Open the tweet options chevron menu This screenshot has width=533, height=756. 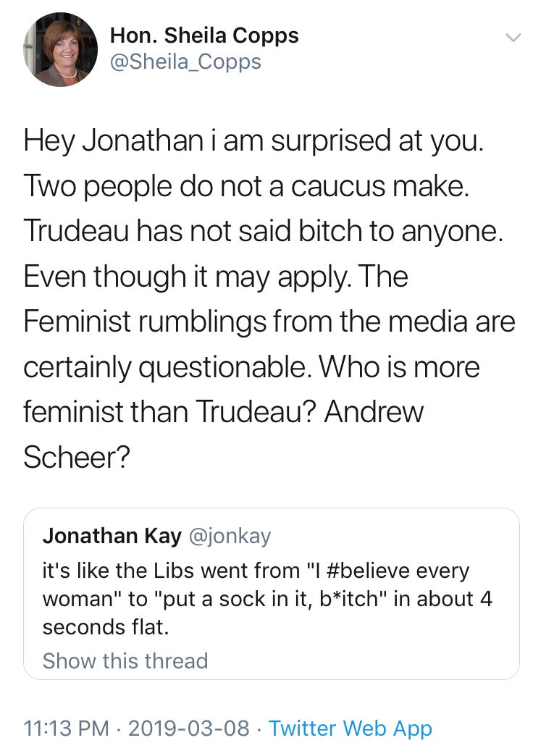click(513, 38)
